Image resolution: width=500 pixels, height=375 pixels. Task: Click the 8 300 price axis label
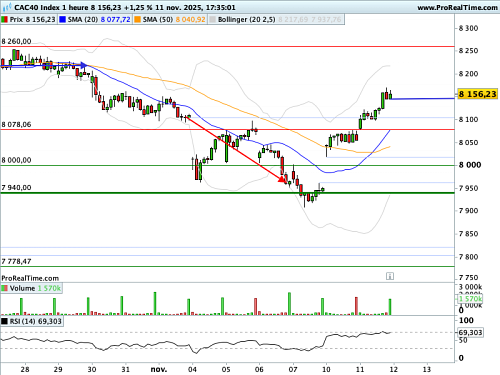pyautogui.click(x=468, y=28)
